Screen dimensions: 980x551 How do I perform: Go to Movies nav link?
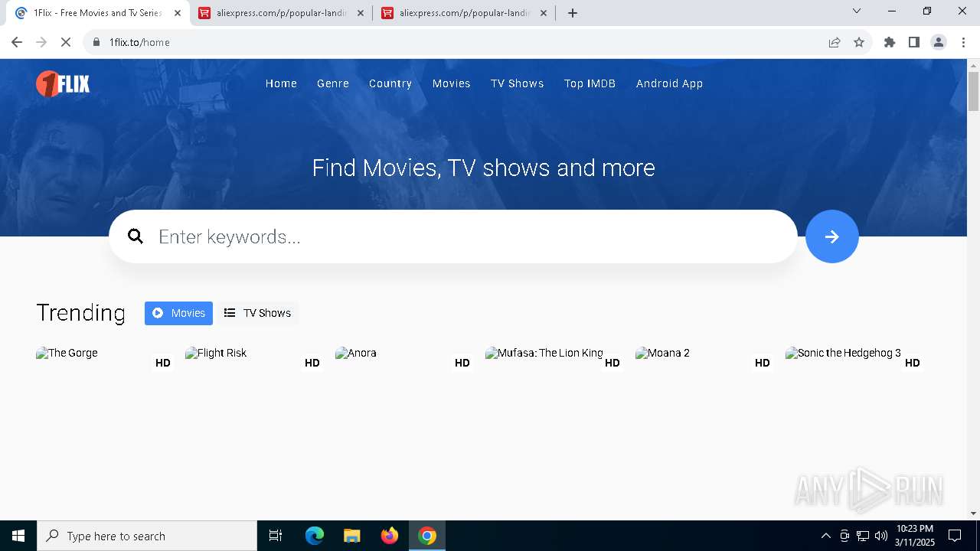point(451,83)
